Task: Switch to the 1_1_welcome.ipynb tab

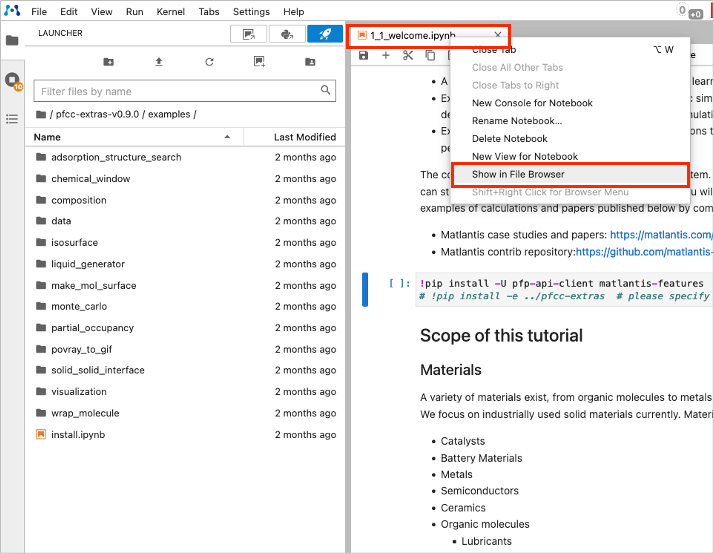Action: [x=412, y=35]
